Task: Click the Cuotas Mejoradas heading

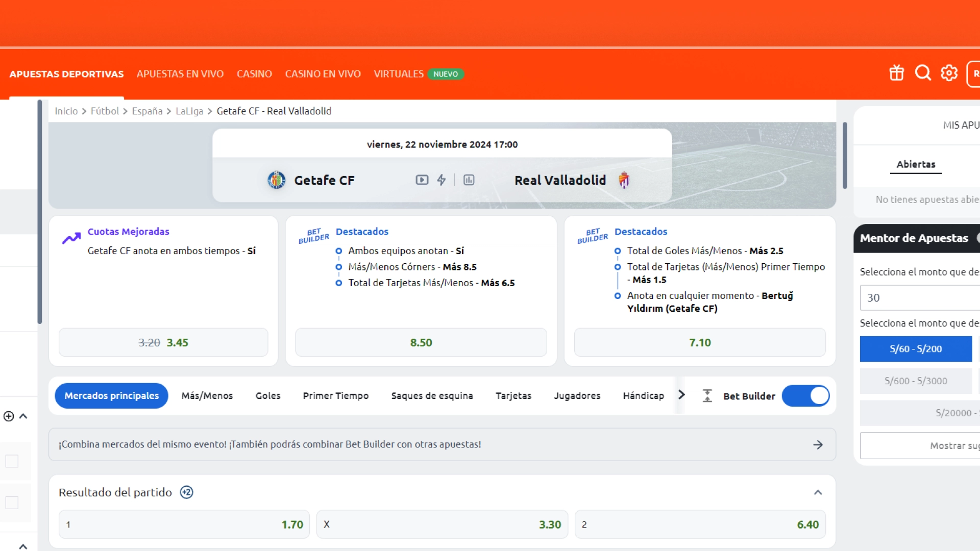Action: (x=128, y=232)
